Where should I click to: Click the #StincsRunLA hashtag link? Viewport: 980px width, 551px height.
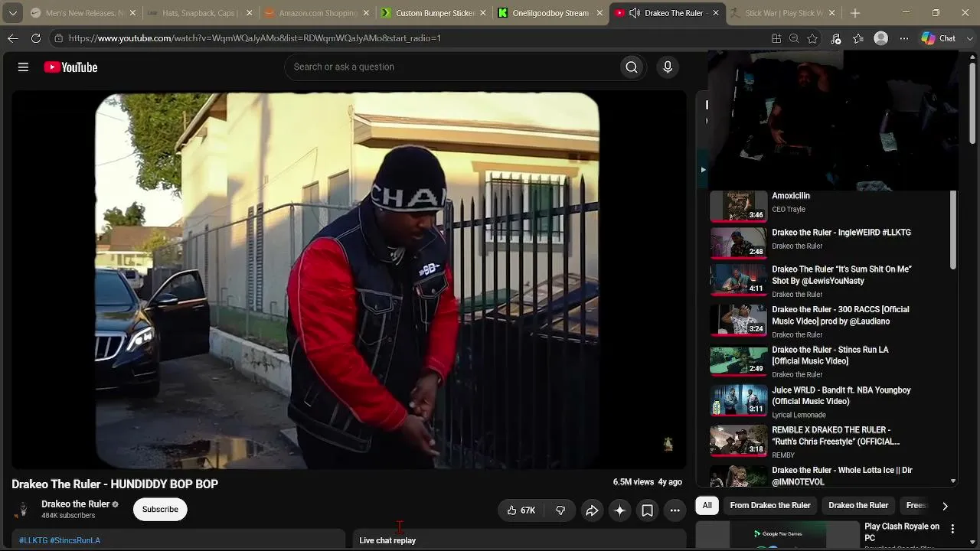point(75,540)
